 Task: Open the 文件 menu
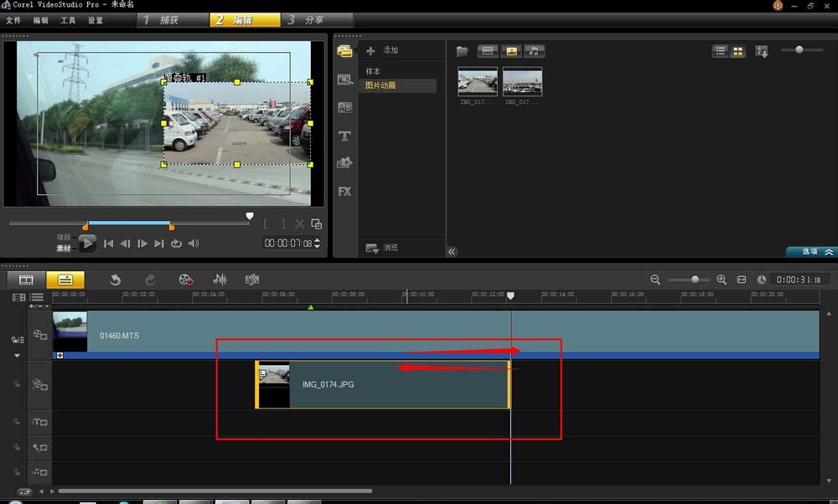(13, 20)
